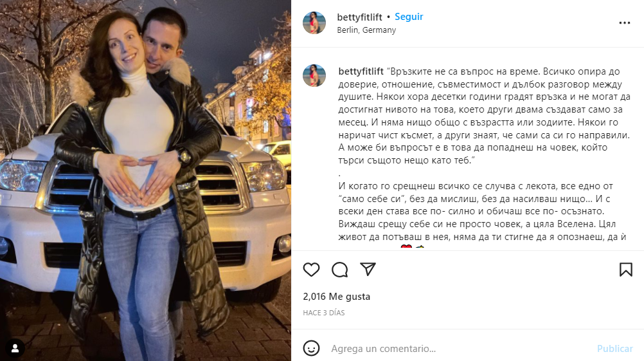Open bettyfitlift username in caption
This screenshot has width=644, height=361.
pyautogui.click(x=361, y=71)
